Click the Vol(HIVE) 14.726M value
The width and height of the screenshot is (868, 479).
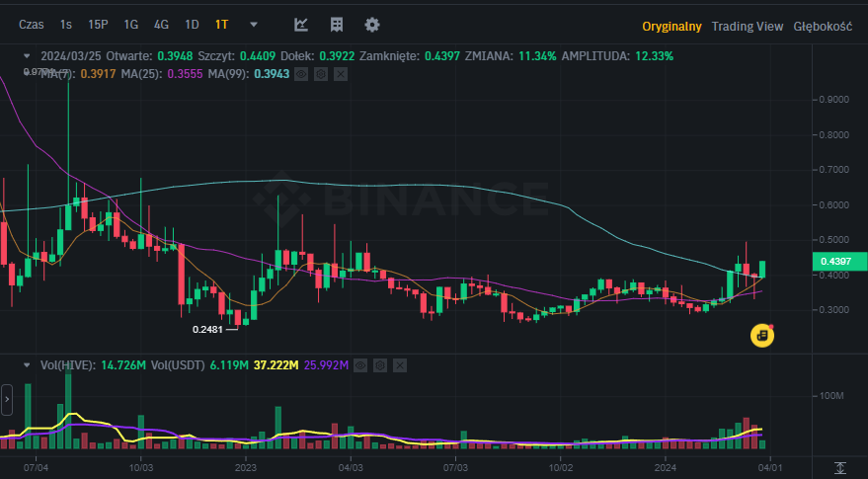coord(123,365)
